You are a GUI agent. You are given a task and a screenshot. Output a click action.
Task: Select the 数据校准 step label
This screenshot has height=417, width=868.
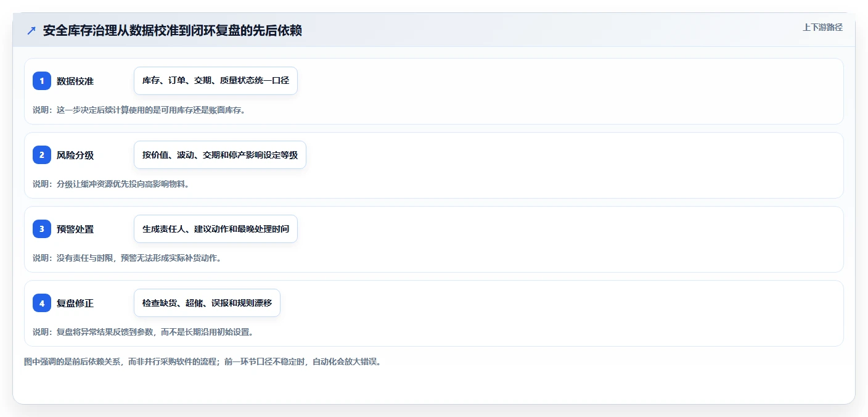point(75,81)
